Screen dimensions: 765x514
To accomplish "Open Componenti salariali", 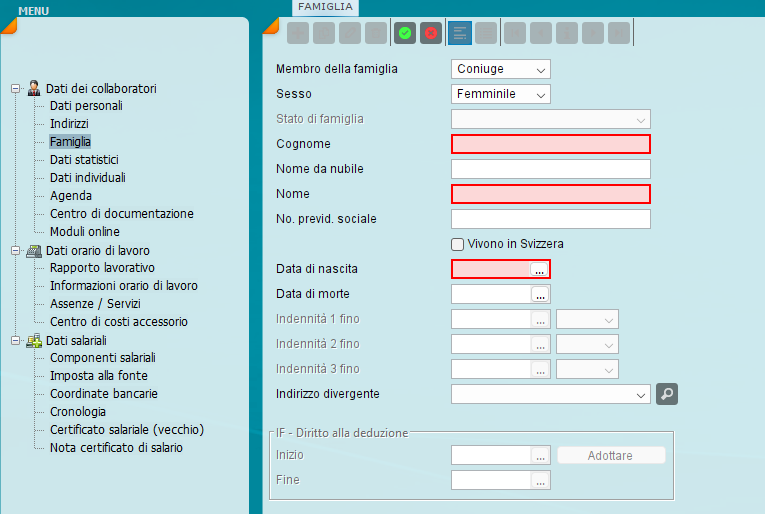I will click(x=103, y=358).
